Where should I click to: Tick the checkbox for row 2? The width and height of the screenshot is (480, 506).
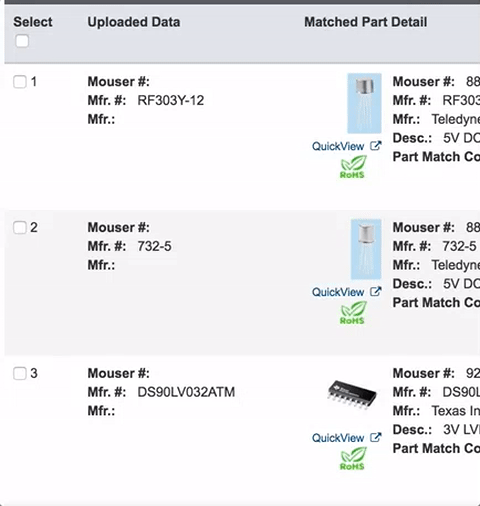[20, 228]
